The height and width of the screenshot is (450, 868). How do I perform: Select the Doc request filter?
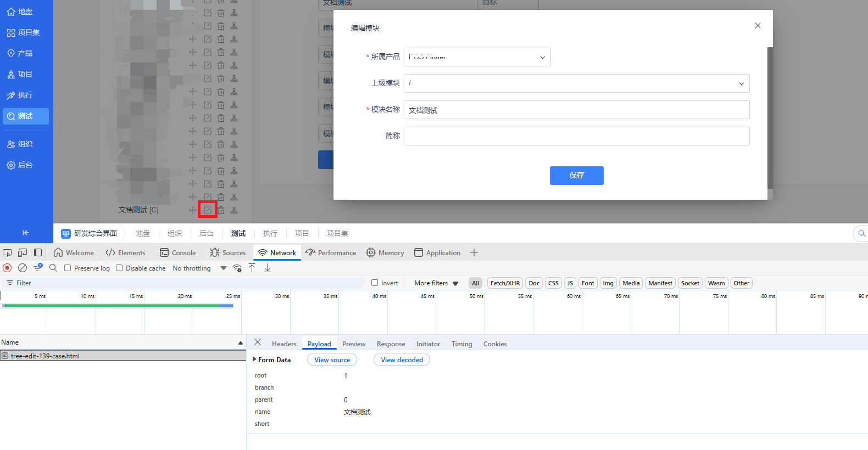(534, 283)
